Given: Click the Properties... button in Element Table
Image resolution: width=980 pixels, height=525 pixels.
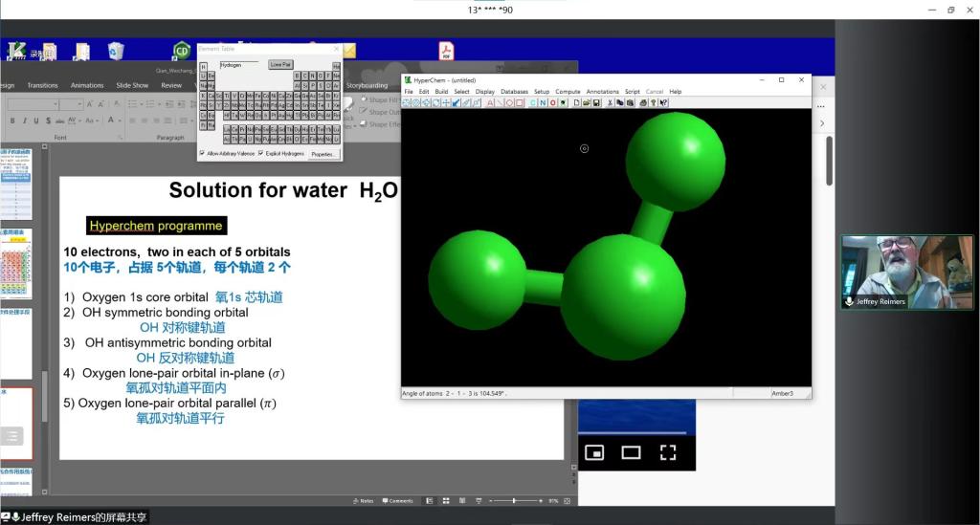Looking at the screenshot, I should pos(323,153).
